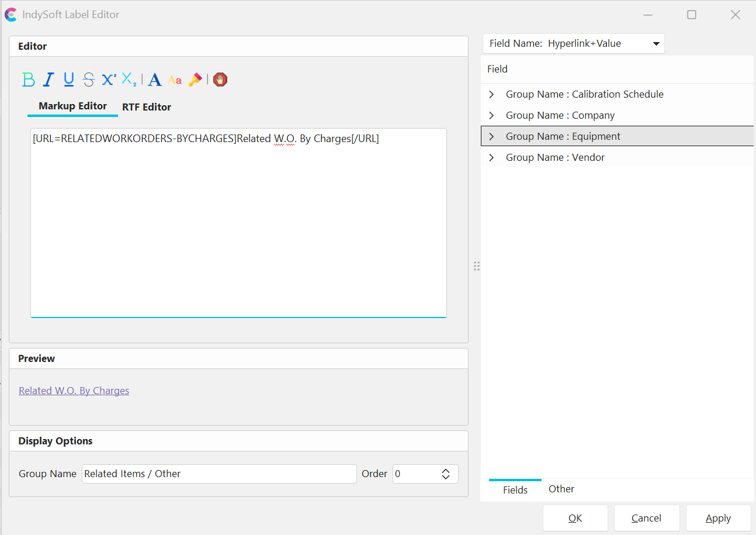
Task: Click the red stop hand icon
Action: coord(220,80)
